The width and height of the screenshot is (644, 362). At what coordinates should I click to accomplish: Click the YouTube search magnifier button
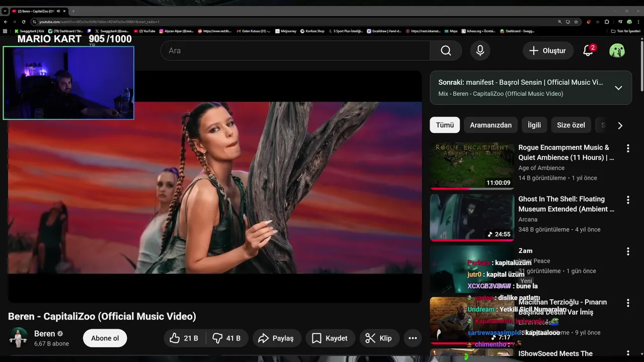446,51
